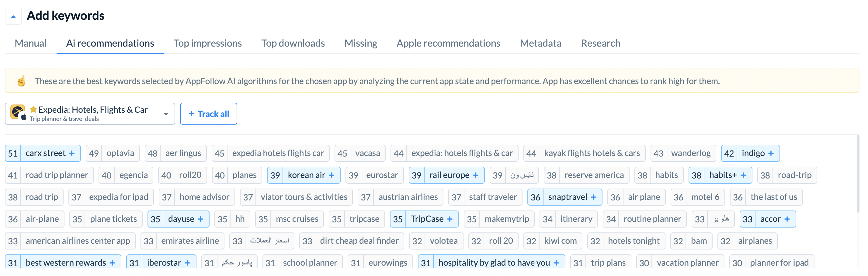Click the plus icon on carx street
868x276 pixels.
click(72, 153)
